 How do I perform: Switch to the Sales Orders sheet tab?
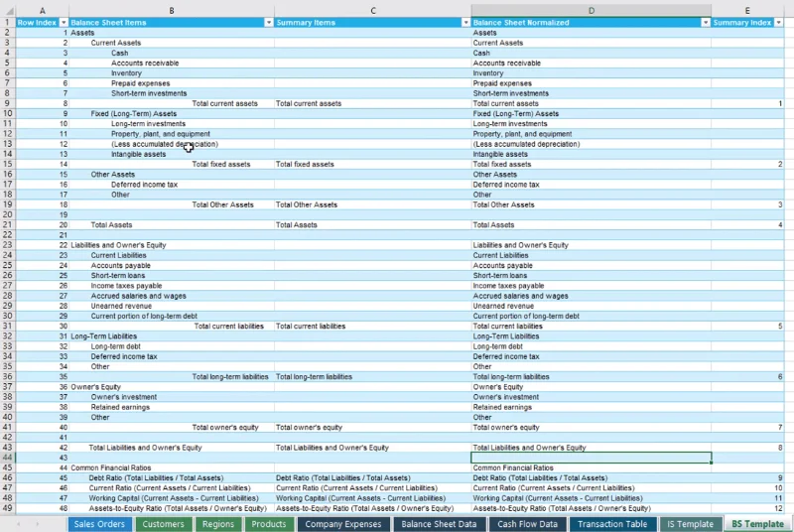pos(100,524)
